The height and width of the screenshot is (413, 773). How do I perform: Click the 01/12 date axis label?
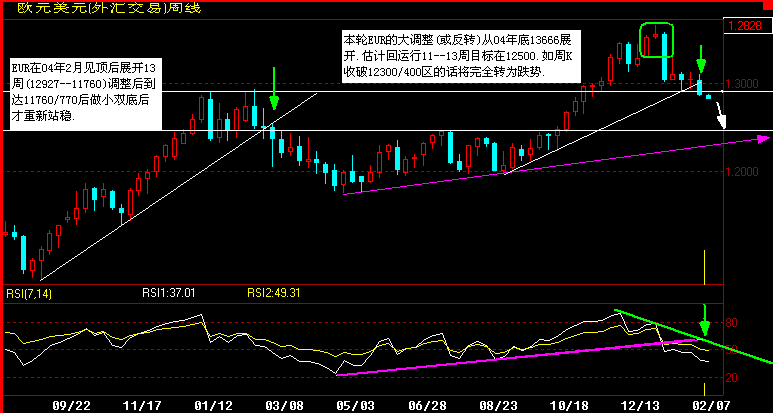pos(211,406)
